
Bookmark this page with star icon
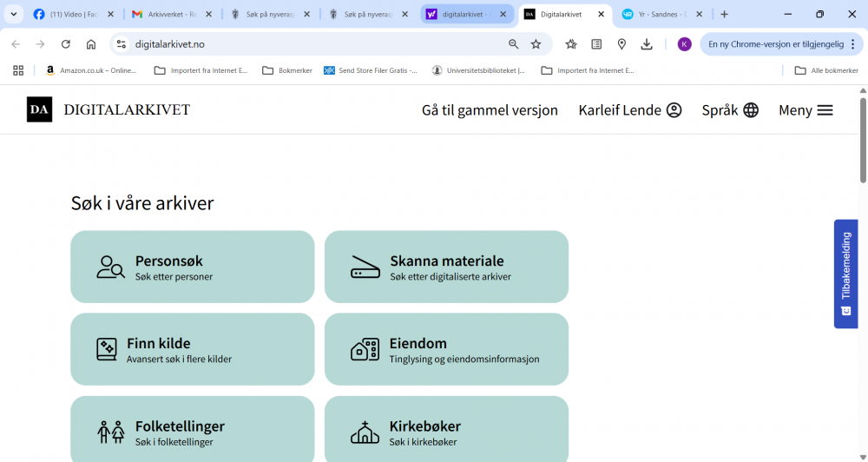[536, 44]
